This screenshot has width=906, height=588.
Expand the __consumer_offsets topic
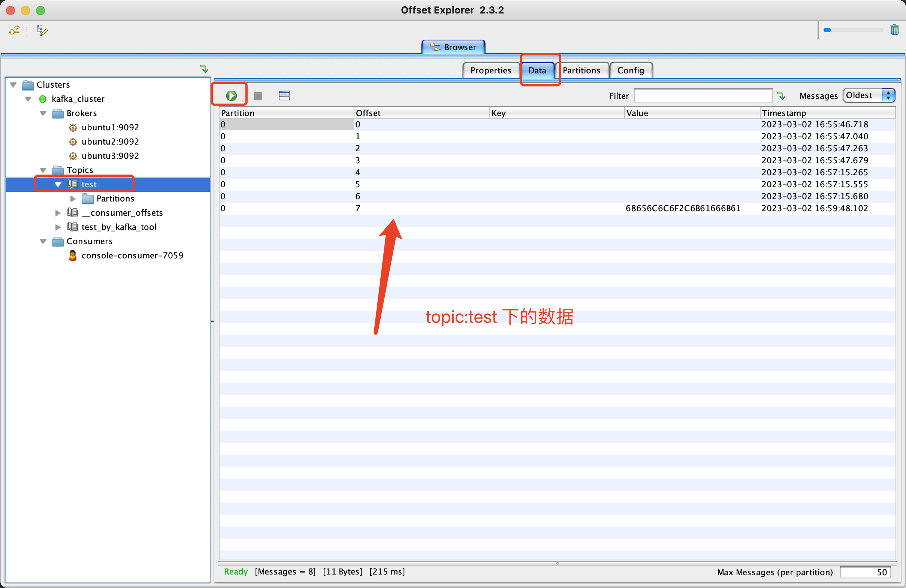click(58, 213)
